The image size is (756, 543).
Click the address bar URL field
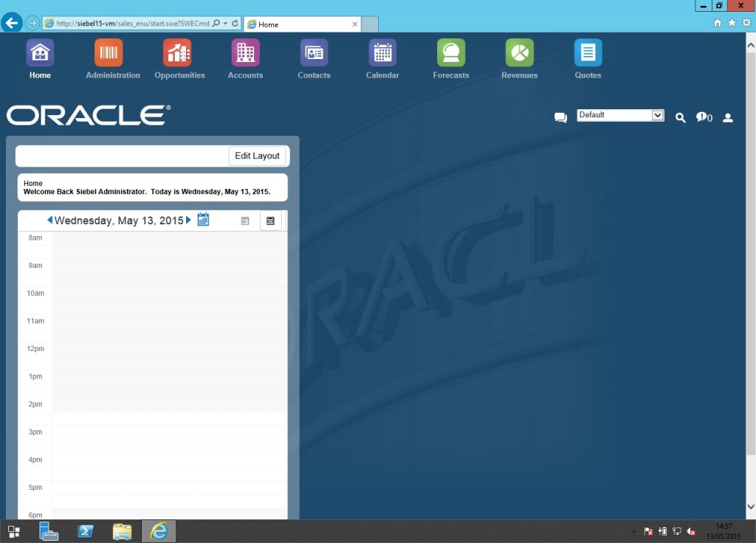pos(133,23)
